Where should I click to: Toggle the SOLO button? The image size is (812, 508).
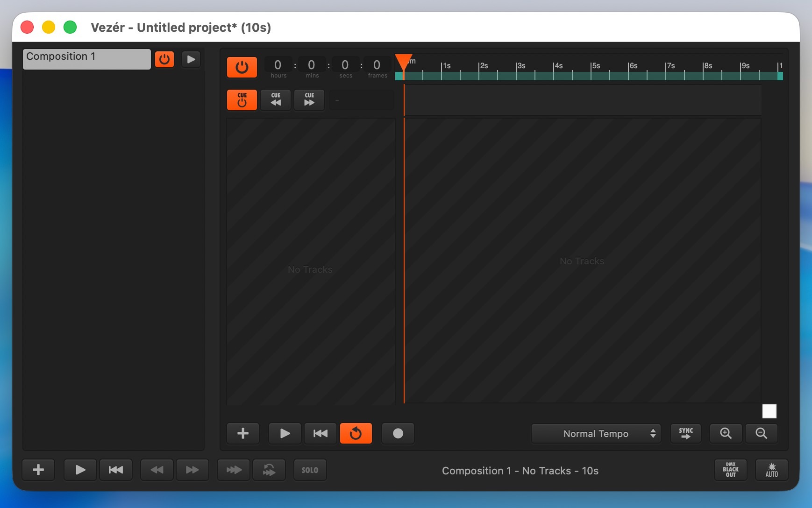pyautogui.click(x=310, y=470)
